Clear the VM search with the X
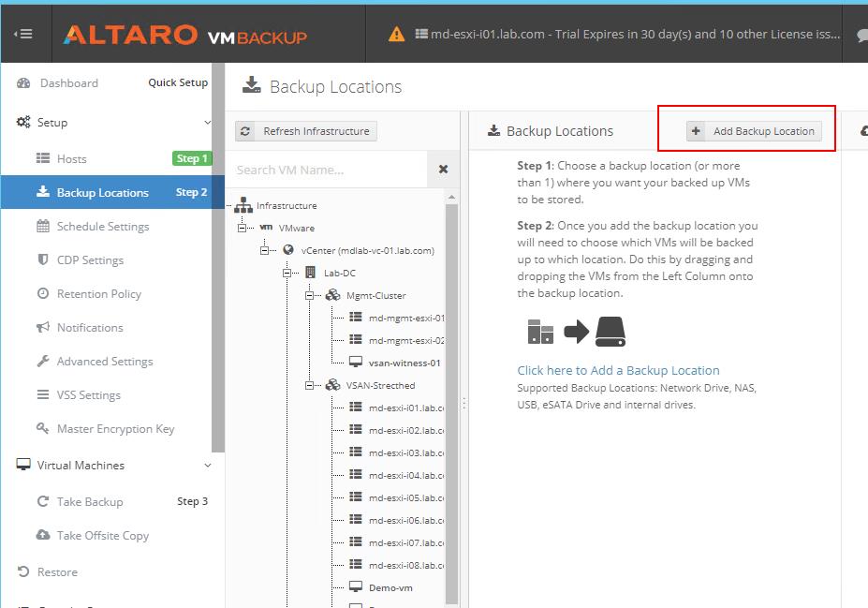 tap(443, 170)
